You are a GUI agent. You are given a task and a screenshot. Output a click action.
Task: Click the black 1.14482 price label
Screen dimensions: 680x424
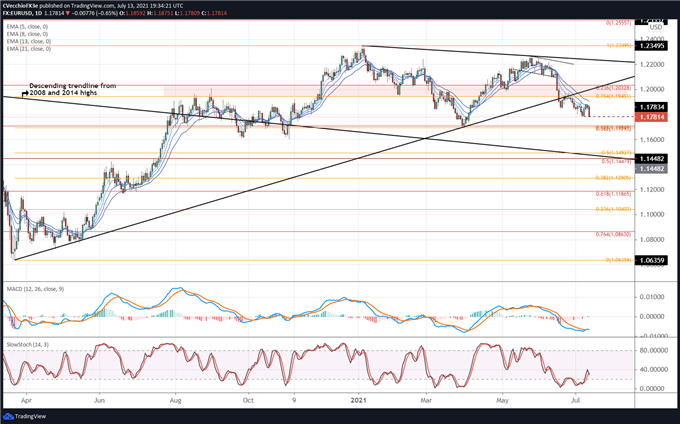[x=651, y=159]
